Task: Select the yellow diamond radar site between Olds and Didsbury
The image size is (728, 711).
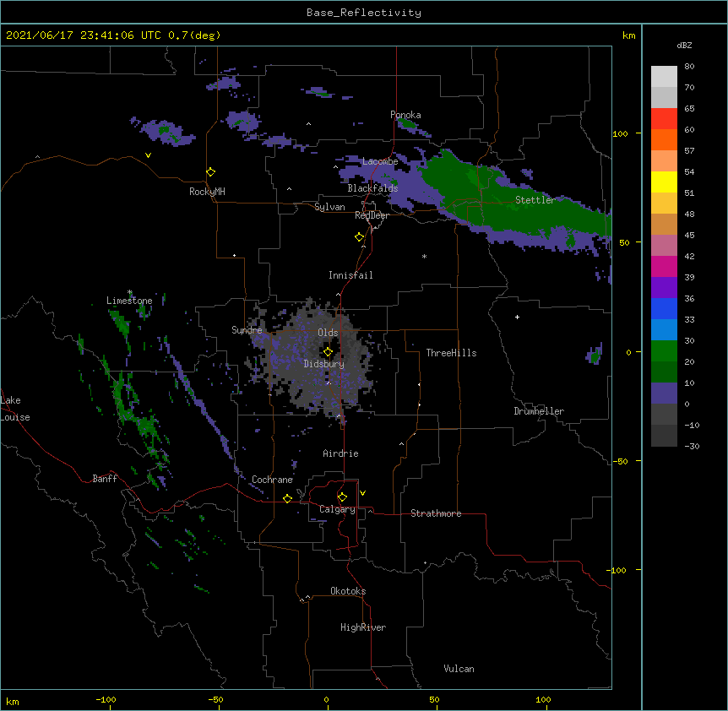Action: 328,352
